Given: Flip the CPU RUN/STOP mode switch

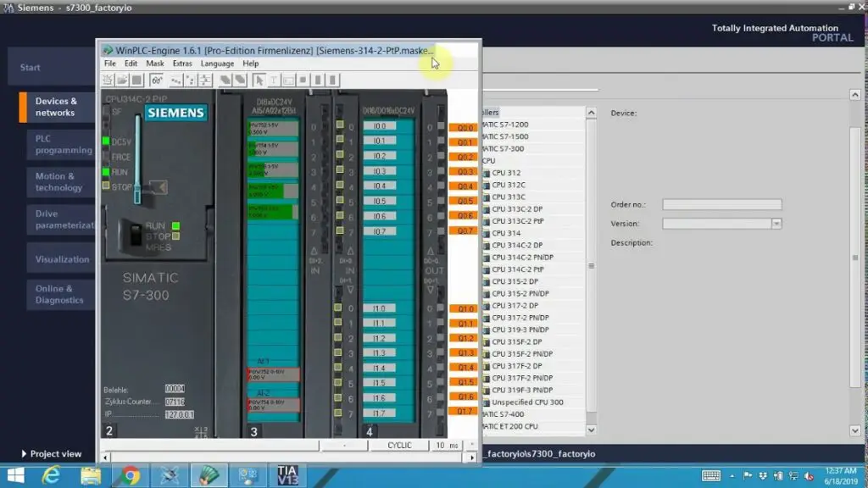Looking at the screenshot, I should [x=135, y=235].
